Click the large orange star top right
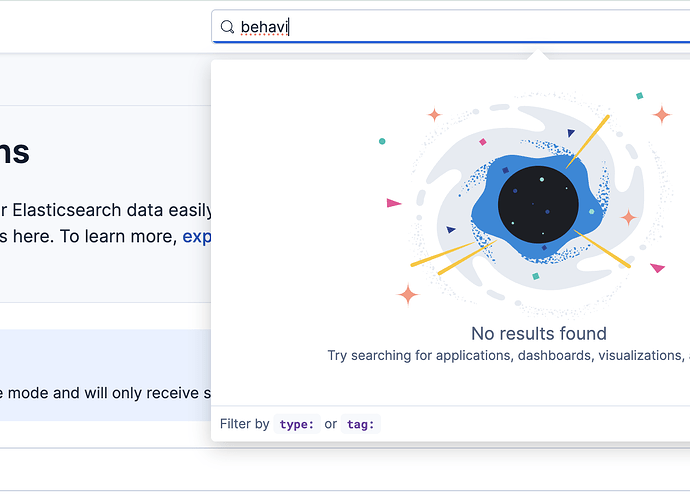This screenshot has width=690, height=499. 661,114
